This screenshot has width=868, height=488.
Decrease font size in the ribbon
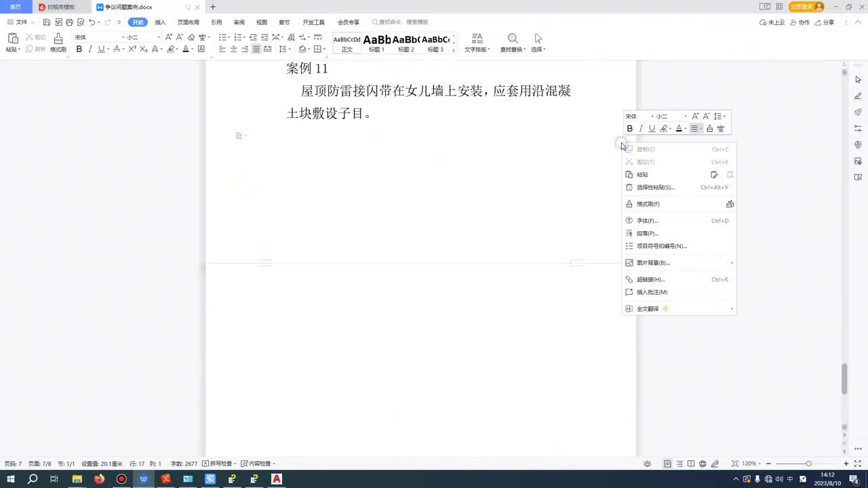tap(180, 37)
